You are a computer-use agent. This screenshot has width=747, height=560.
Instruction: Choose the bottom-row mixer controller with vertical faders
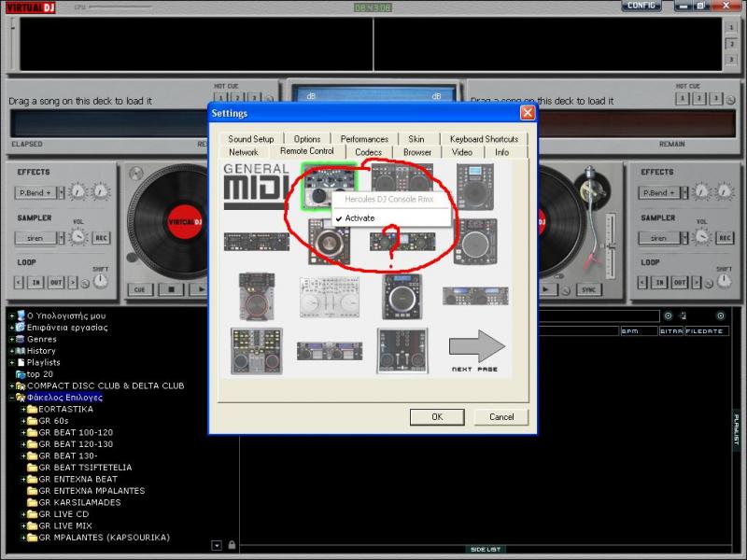tap(402, 351)
